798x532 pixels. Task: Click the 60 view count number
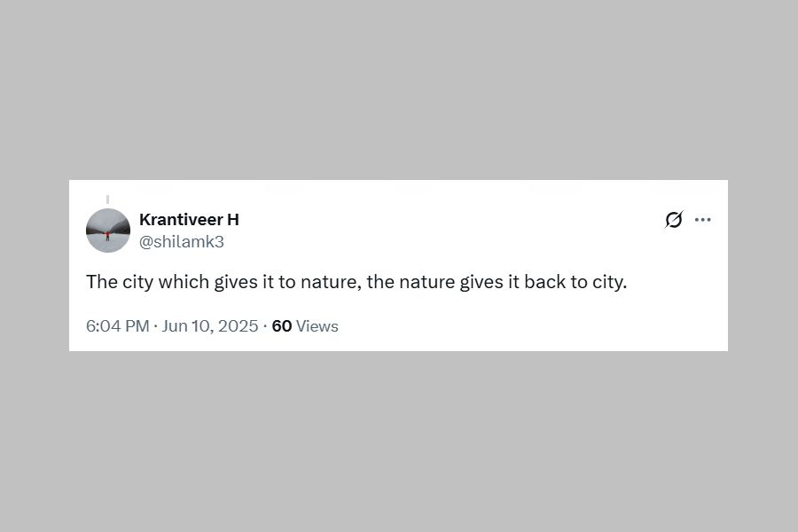(x=282, y=326)
